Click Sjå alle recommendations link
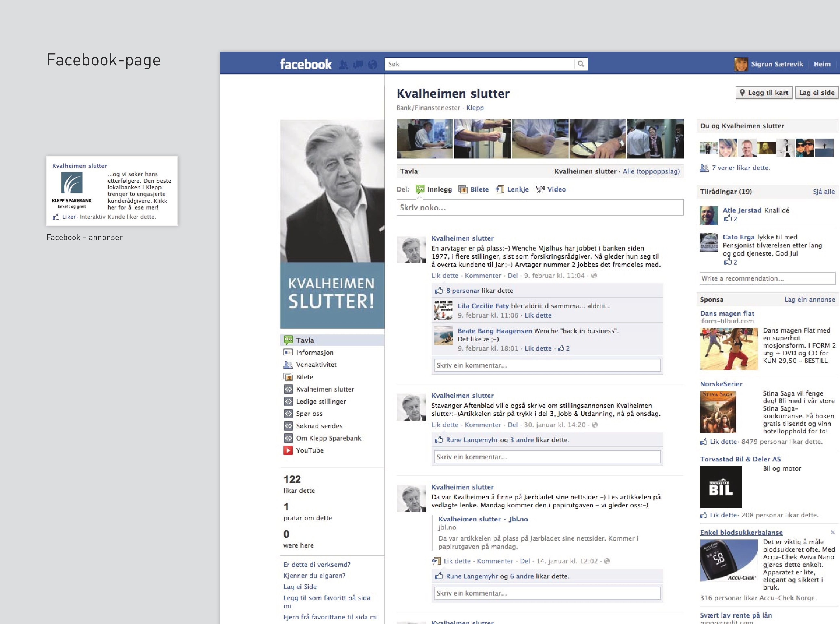This screenshot has height=624, width=840. (824, 191)
